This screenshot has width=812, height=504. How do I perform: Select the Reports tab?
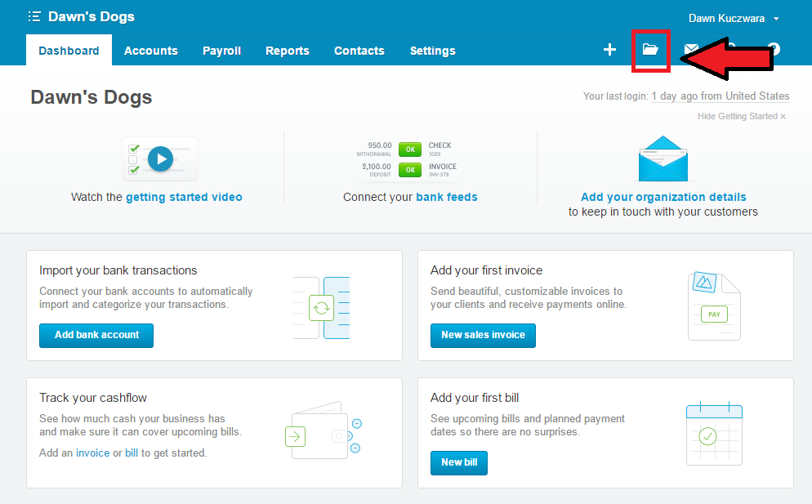point(287,51)
